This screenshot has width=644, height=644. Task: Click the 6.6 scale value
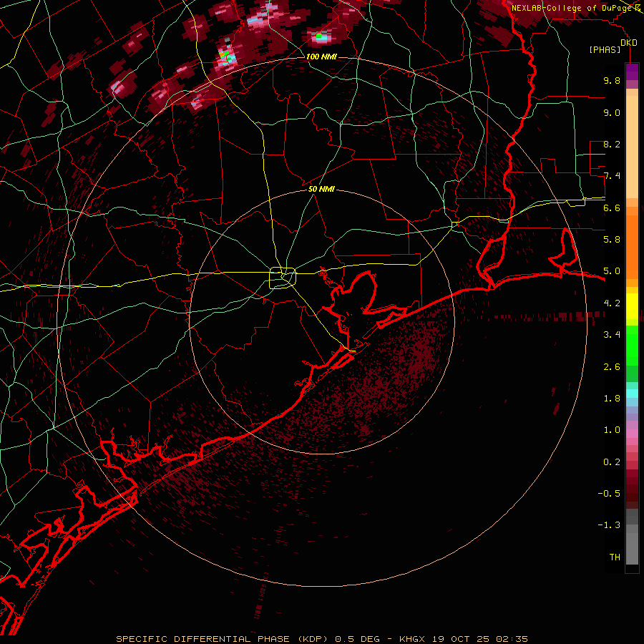coord(612,208)
